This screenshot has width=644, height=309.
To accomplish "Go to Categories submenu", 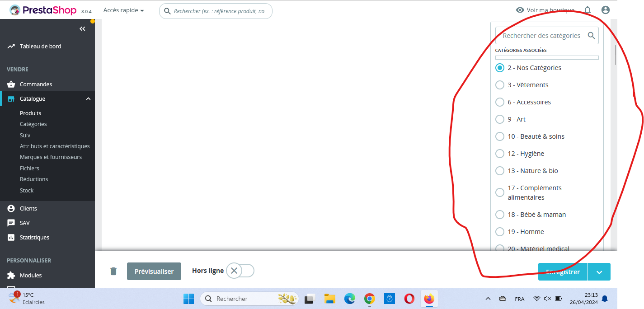I will [33, 124].
